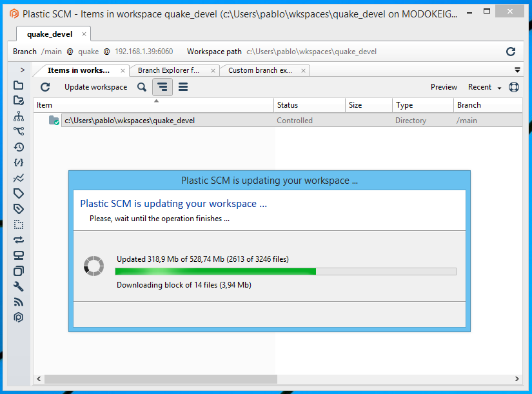Viewport: 532px width, 394px height.
Task: Close the quake_devel workspace tab
Action: [x=84, y=34]
